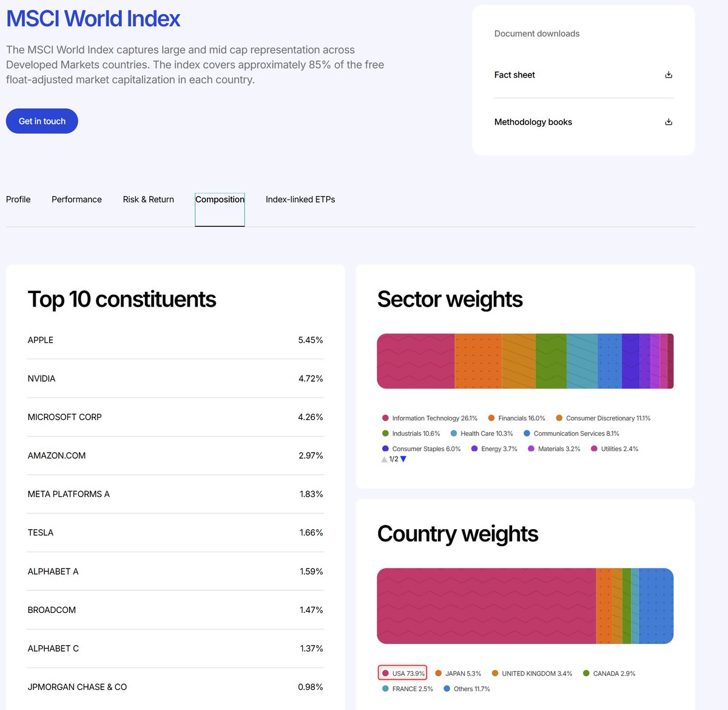
Task: Toggle FRANCE 2.5% legend item
Action: [407, 689]
